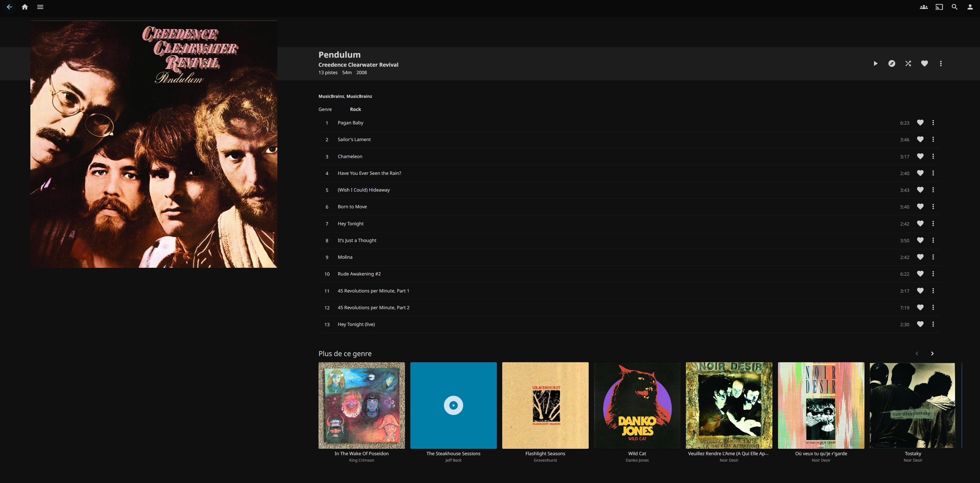
Task: Open the album's more options menu
Action: [x=941, y=64]
